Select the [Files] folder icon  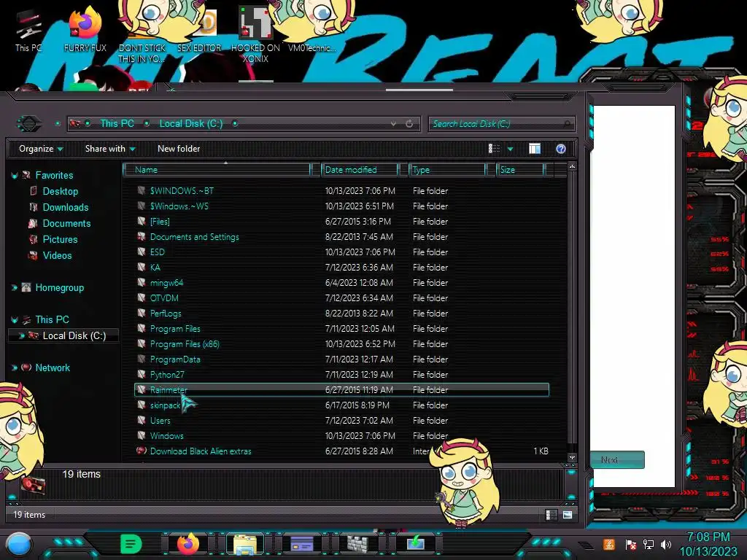[142, 222]
